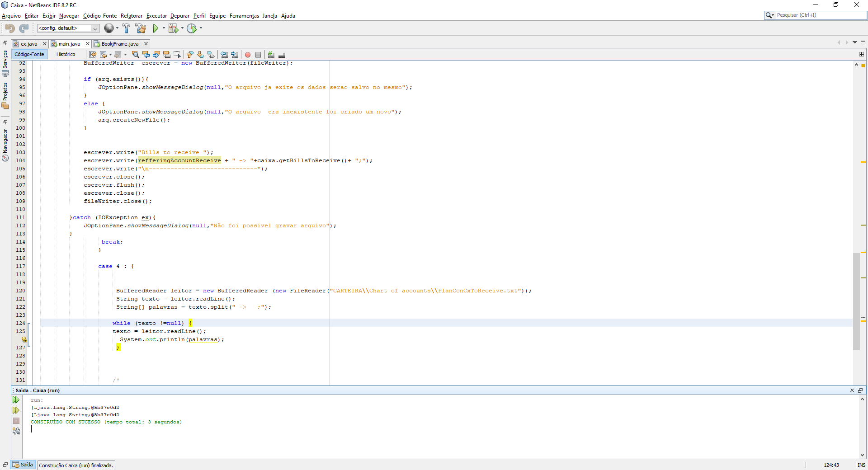This screenshot has height=470, width=868.
Task: Switch to the cx.java tab
Action: click(x=29, y=44)
